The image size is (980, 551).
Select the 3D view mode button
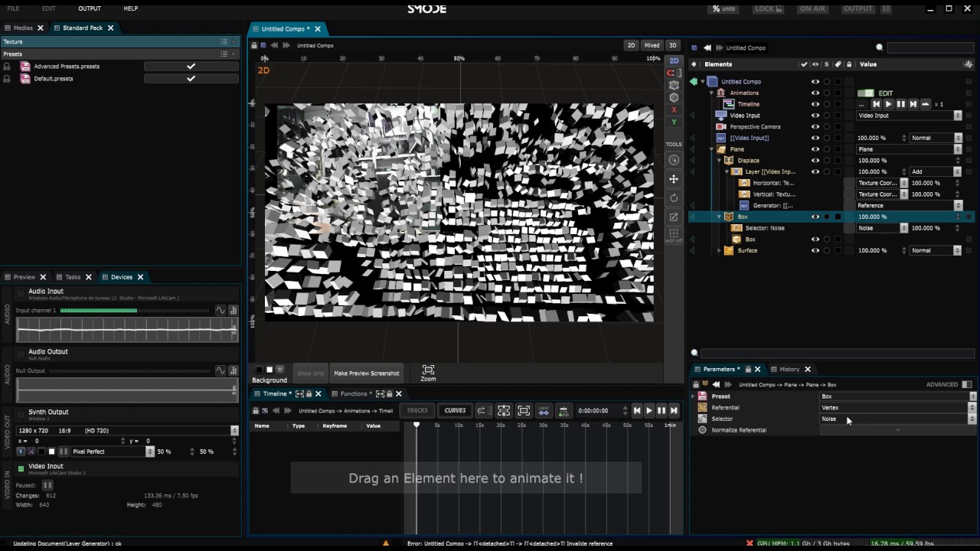pyautogui.click(x=673, y=46)
